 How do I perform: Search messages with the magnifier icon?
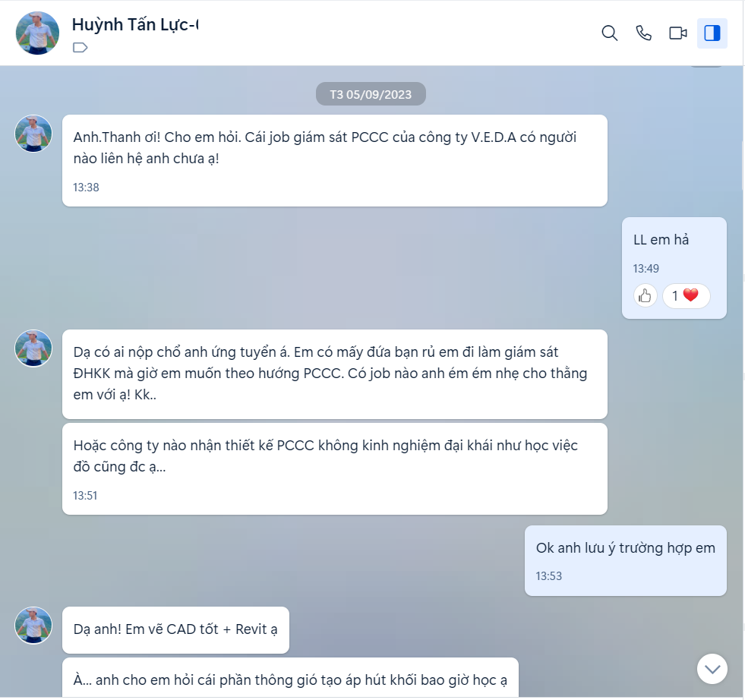coord(610,33)
